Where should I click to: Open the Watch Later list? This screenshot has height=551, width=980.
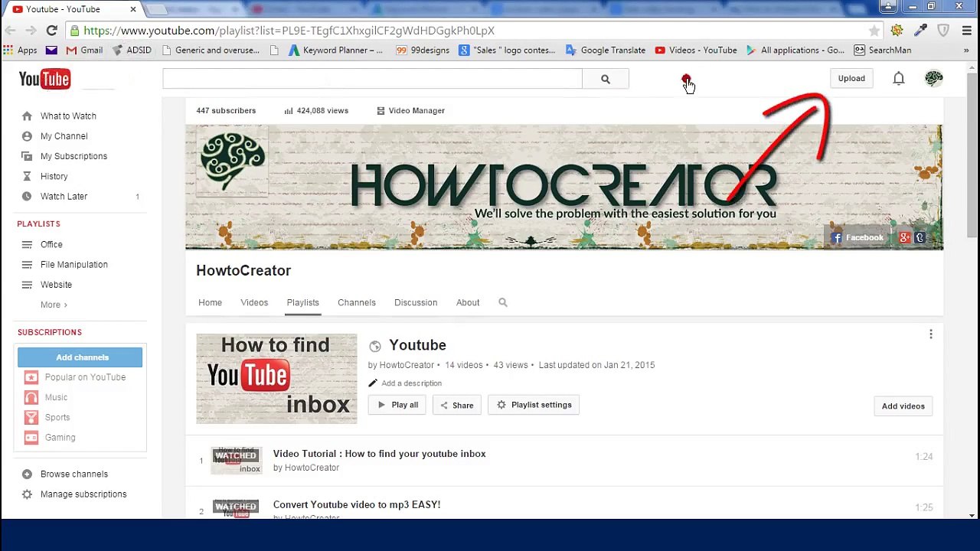pyautogui.click(x=64, y=196)
